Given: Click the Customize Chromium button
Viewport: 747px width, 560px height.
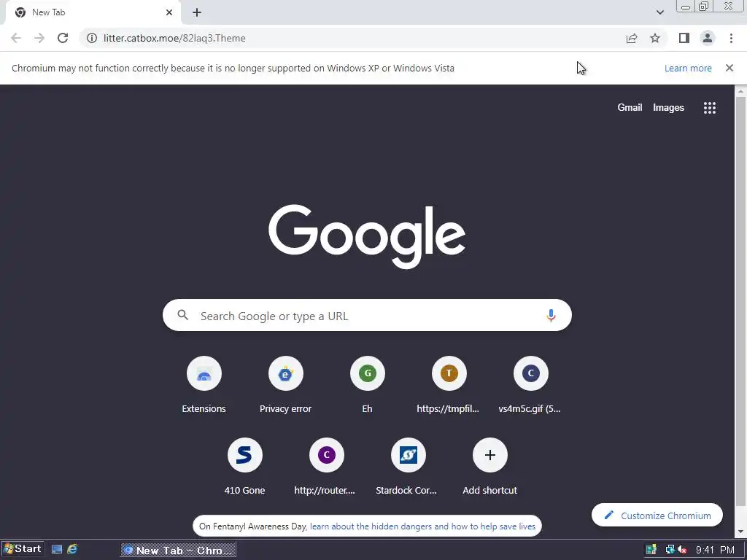Looking at the screenshot, I should coord(657,516).
